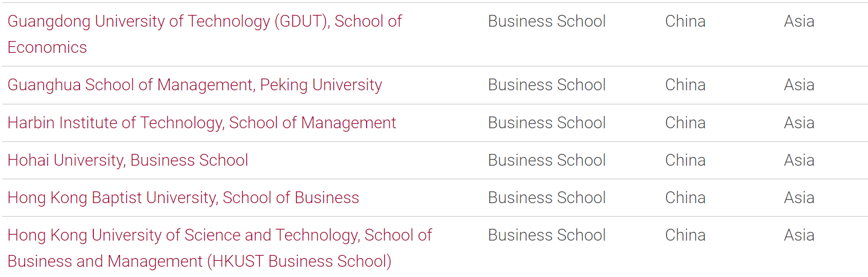Open Hohai University, Business School link

point(128,160)
